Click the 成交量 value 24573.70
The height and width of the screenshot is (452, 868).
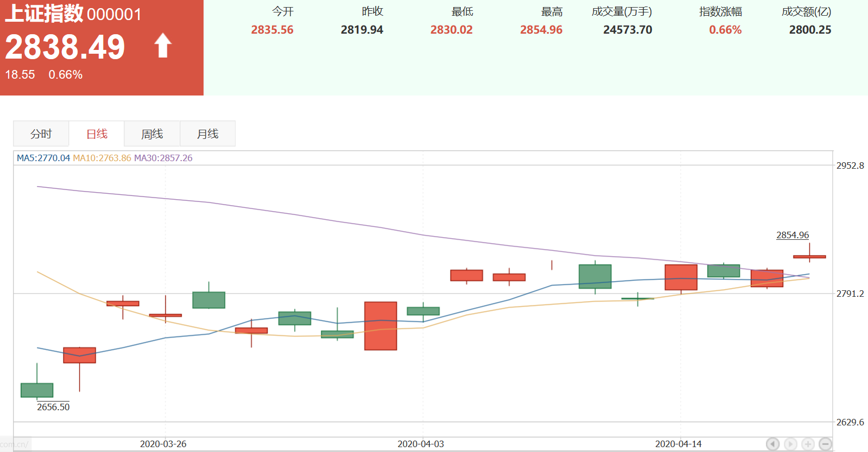[x=628, y=30]
